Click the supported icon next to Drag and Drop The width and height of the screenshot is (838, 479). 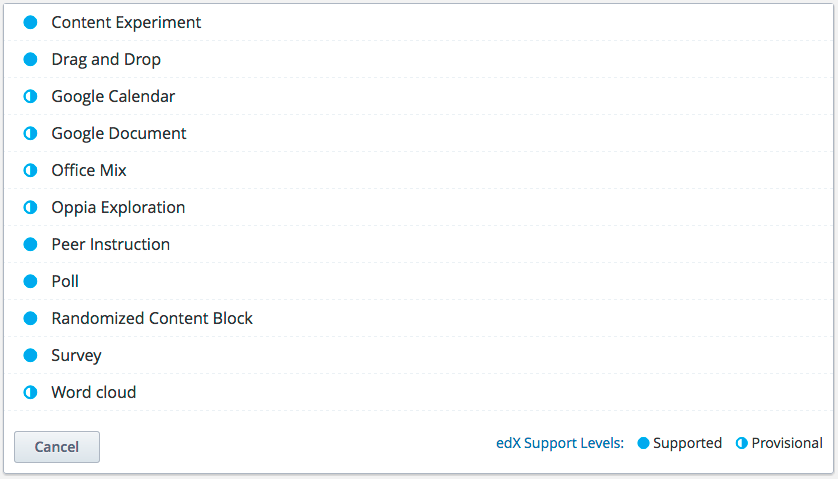coord(30,59)
